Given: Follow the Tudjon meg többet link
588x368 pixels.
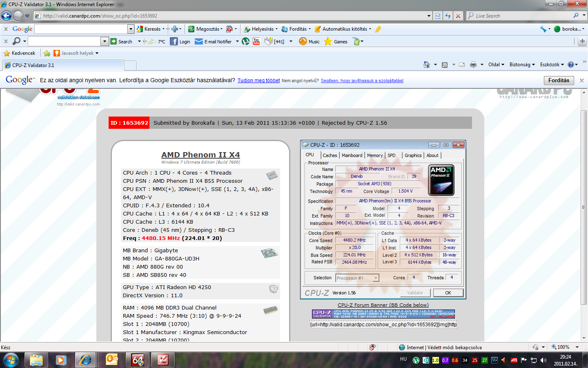Looking at the screenshot, I should pos(258,81).
